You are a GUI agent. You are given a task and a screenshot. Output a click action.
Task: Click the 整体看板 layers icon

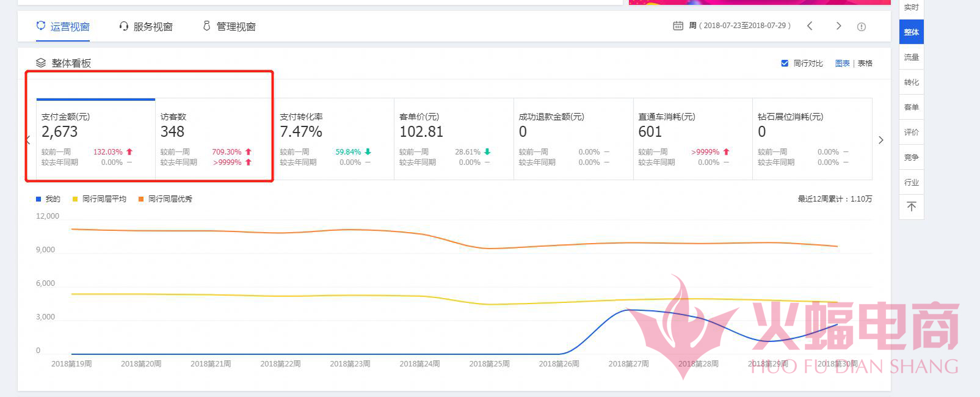coord(41,63)
